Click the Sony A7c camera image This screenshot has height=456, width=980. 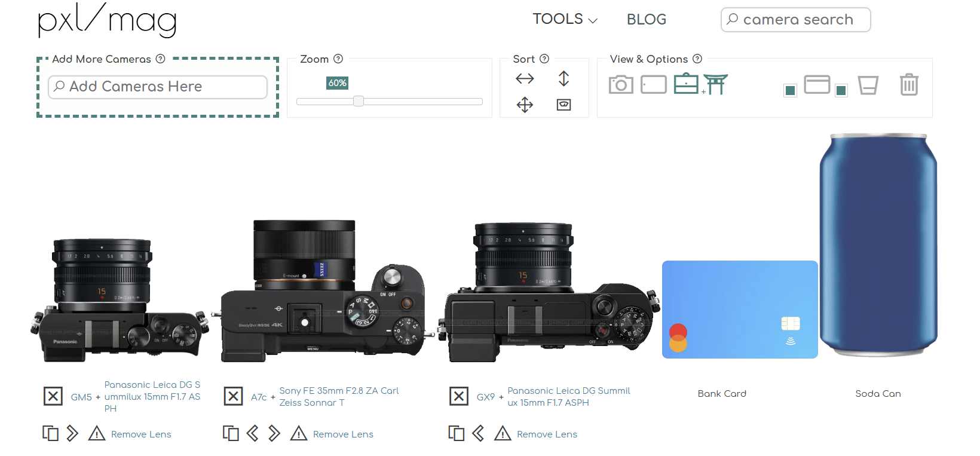(x=323, y=291)
